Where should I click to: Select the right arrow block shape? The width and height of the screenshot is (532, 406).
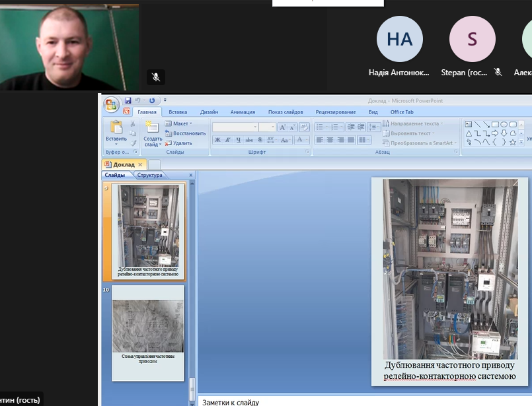(x=495, y=133)
